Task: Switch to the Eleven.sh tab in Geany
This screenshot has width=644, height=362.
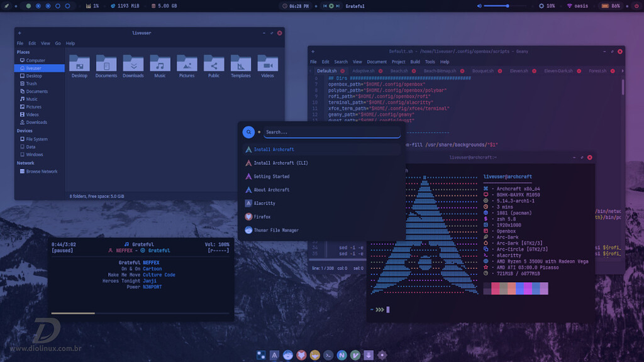Action: (x=519, y=70)
